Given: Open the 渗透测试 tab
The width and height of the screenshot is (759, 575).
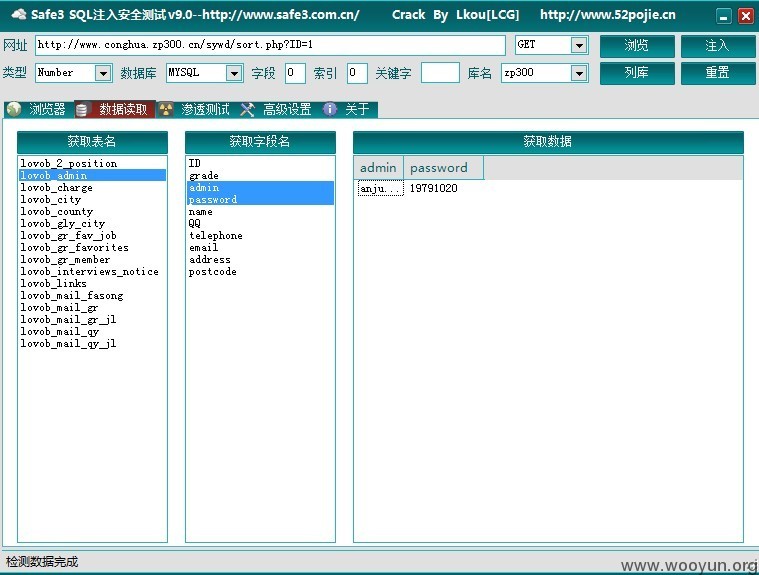Looking at the screenshot, I should pyautogui.click(x=197, y=109).
